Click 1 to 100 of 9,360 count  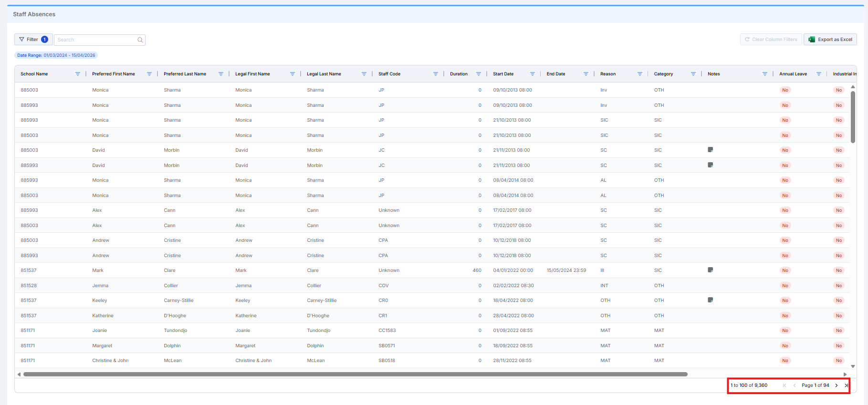point(749,385)
